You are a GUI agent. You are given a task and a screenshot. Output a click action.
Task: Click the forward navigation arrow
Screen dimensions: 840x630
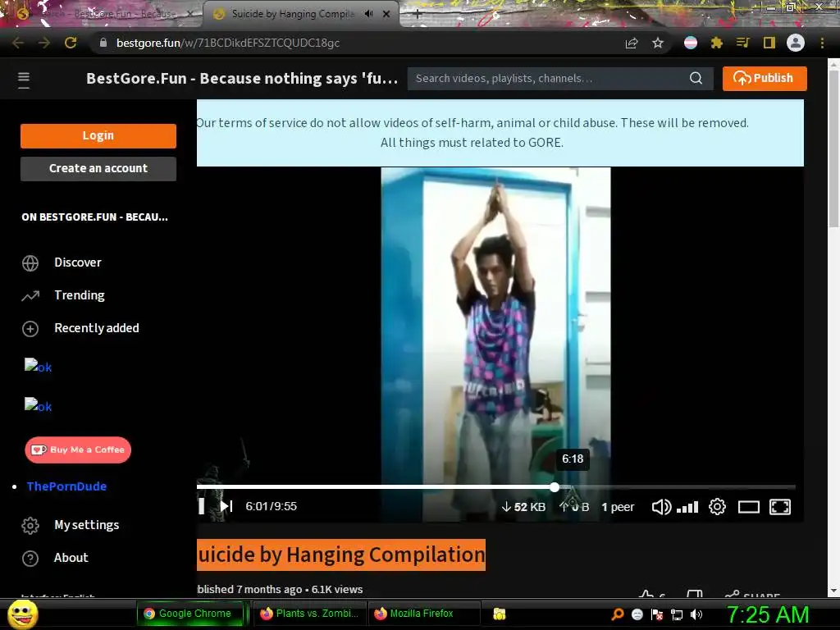(44, 43)
